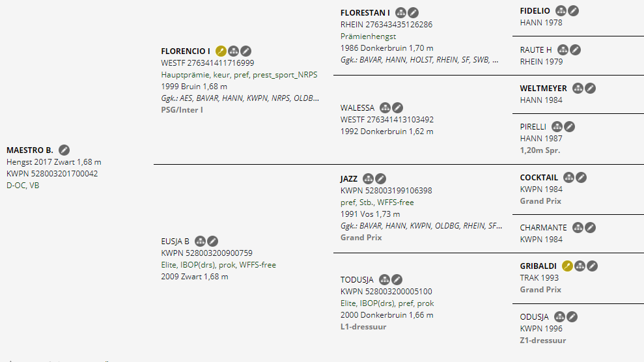644x362 pixels.
Task: Click the Maestro B. horse name
Action: pos(30,150)
